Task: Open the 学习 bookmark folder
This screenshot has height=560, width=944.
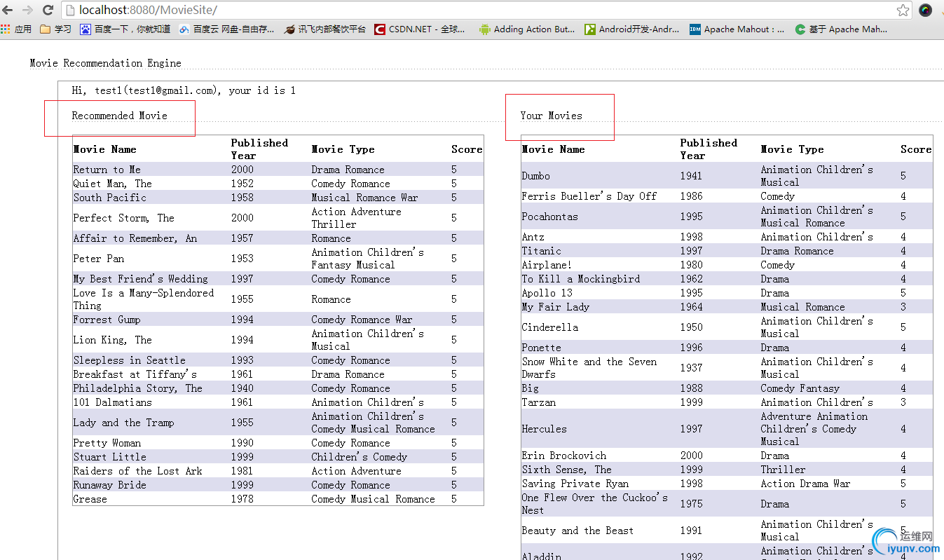Action: point(56,29)
